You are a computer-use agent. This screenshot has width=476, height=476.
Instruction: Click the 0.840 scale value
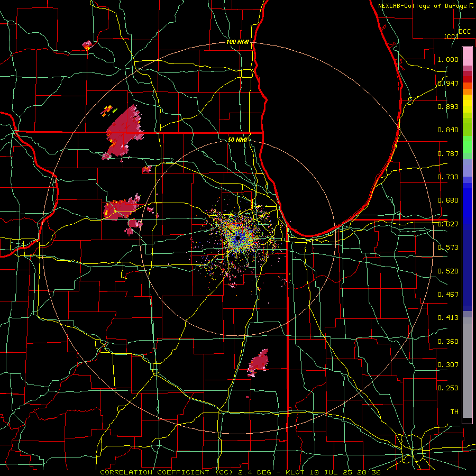(x=448, y=130)
